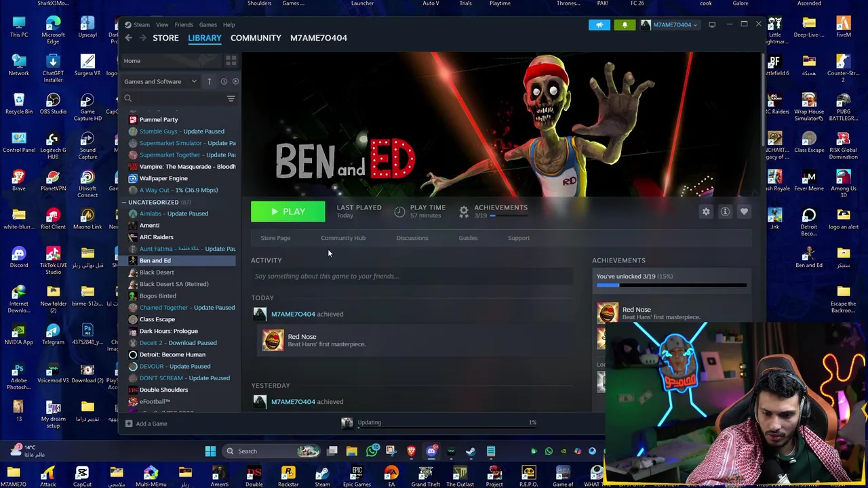Show ready-to-play games filter icon
868x488 pixels.
coord(235,81)
